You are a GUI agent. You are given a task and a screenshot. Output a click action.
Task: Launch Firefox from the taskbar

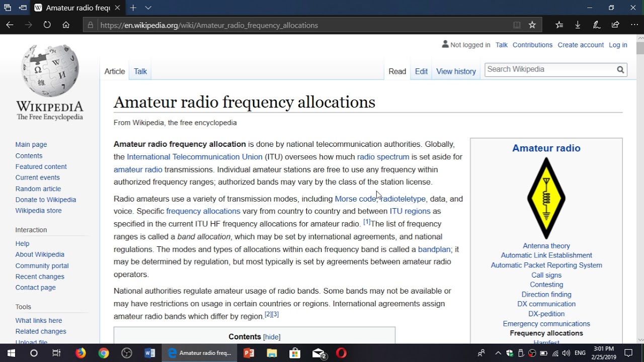[80, 353]
